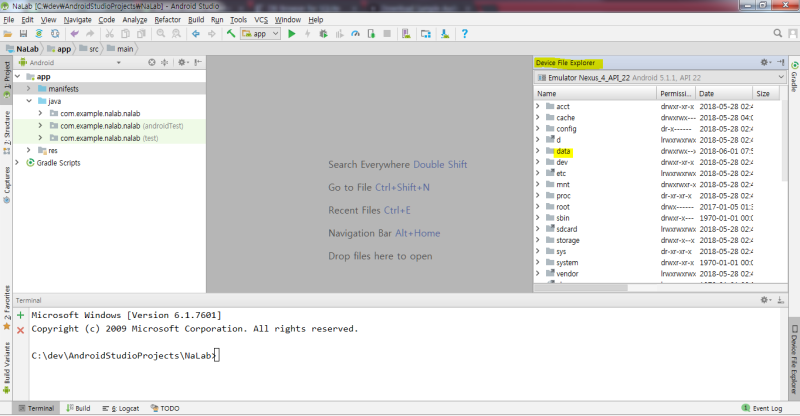Expand the data folder in Device File Explorer
Screen dimensions: 800x416
point(538,151)
